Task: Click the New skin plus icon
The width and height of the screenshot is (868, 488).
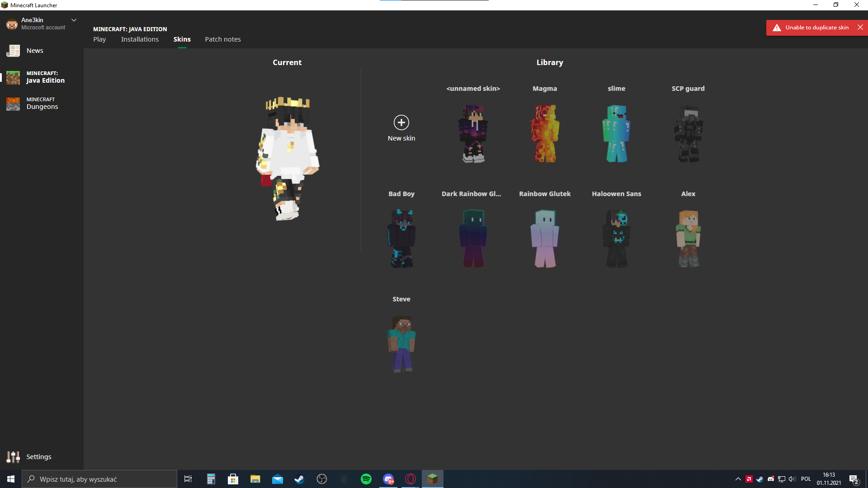Action: [401, 122]
